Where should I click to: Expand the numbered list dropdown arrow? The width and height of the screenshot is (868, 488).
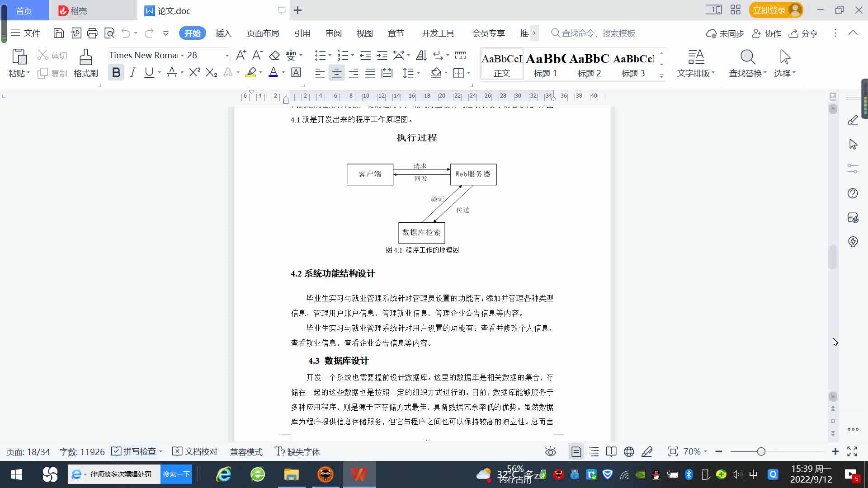tap(352, 55)
